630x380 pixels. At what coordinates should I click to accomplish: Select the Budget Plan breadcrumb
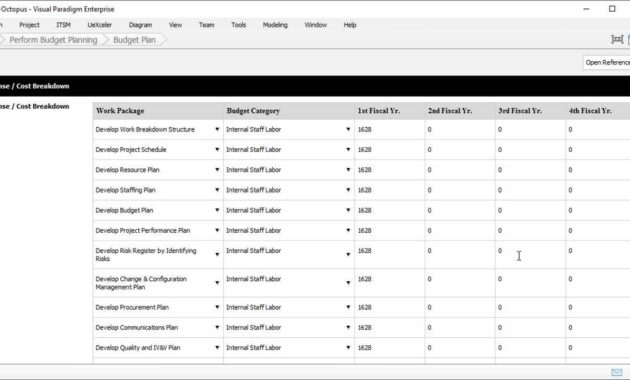tap(135, 40)
